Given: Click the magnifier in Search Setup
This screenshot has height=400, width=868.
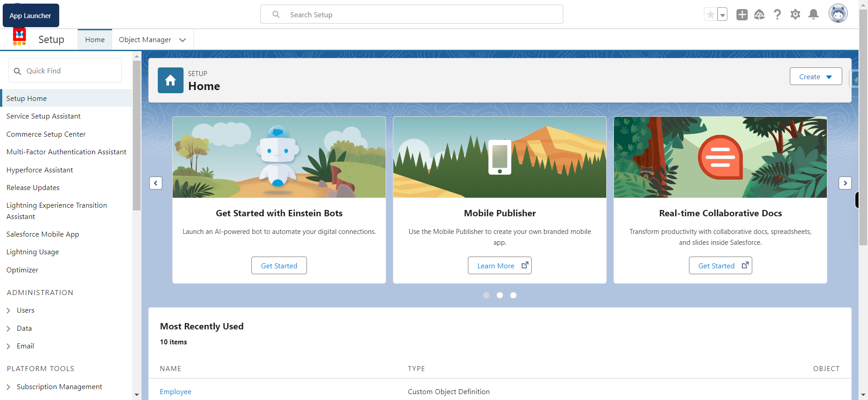Looking at the screenshot, I should pyautogui.click(x=276, y=14).
